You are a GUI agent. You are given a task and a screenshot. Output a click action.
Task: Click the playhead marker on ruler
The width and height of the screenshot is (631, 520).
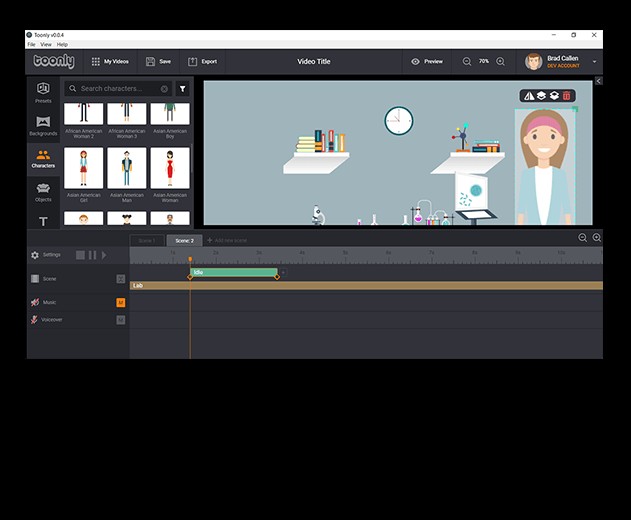(x=190, y=259)
